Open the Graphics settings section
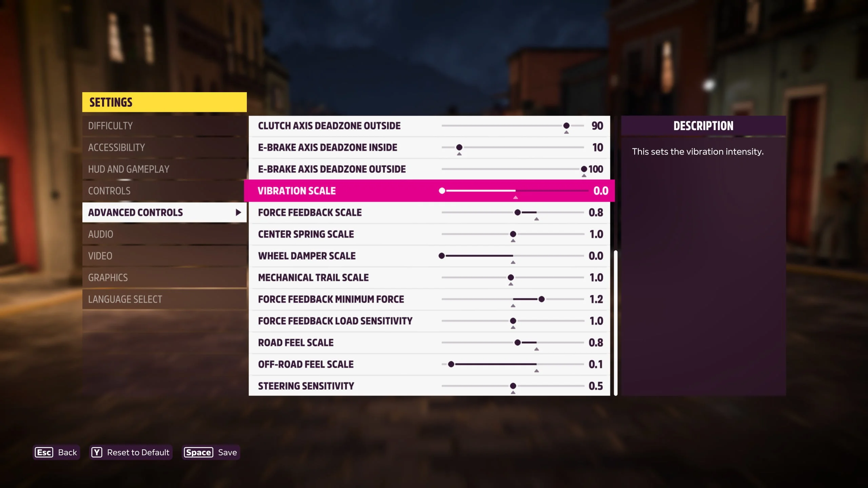 [107, 277]
